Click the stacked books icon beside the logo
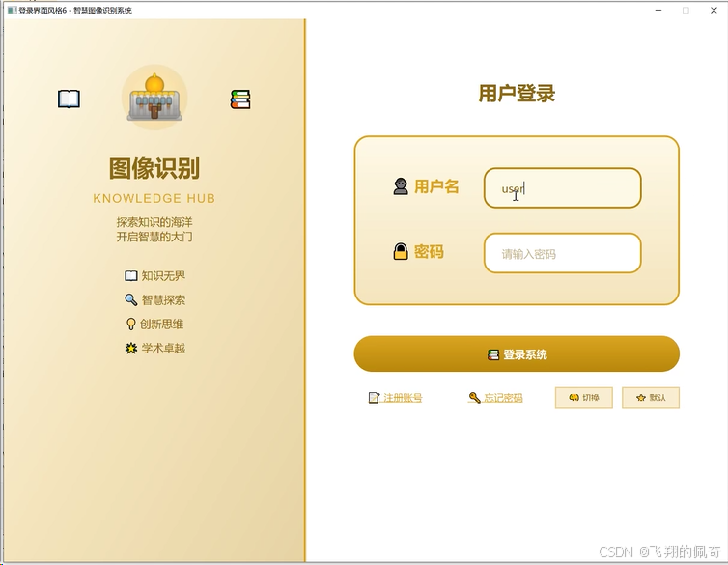The height and width of the screenshot is (565, 728). [240, 99]
